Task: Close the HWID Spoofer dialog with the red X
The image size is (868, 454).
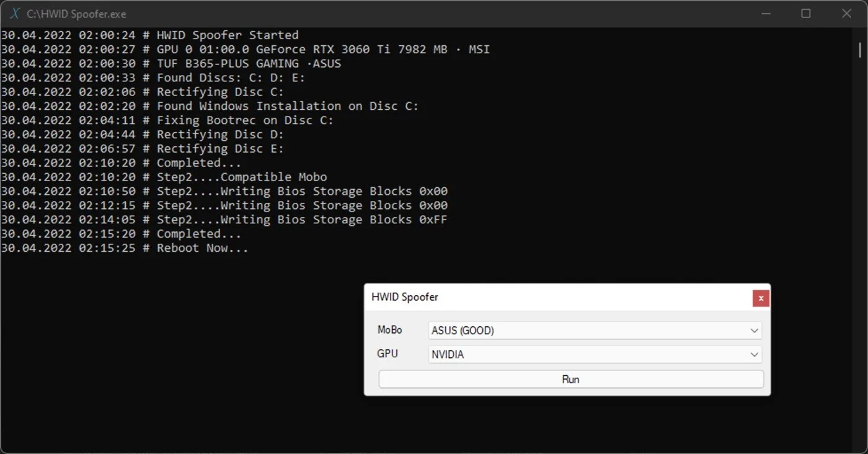Action: tap(761, 298)
